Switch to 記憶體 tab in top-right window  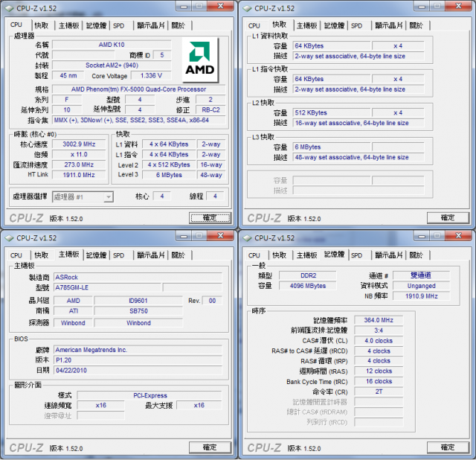pos(334,25)
